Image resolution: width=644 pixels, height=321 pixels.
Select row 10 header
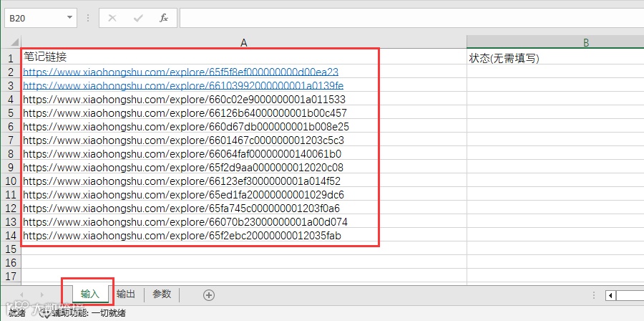coord(11,181)
